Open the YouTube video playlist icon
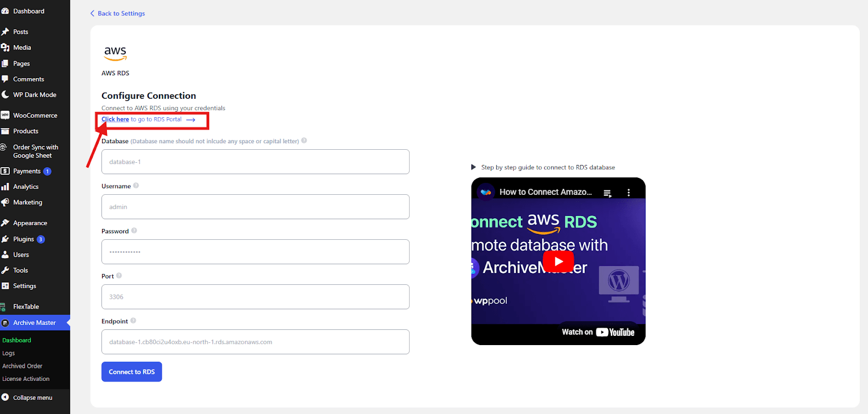Screen dimensions: 868x414 607,193
